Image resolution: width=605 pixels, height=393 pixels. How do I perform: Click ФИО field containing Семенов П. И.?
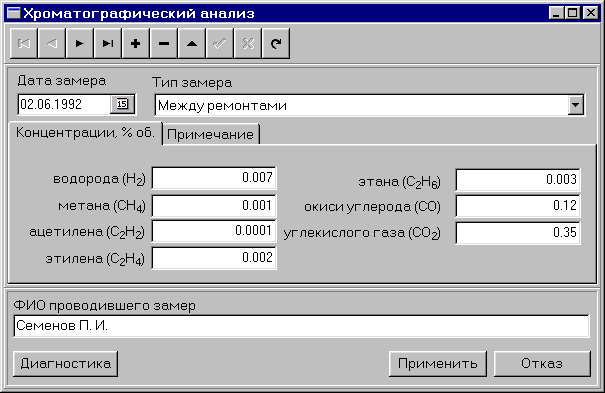(x=301, y=326)
